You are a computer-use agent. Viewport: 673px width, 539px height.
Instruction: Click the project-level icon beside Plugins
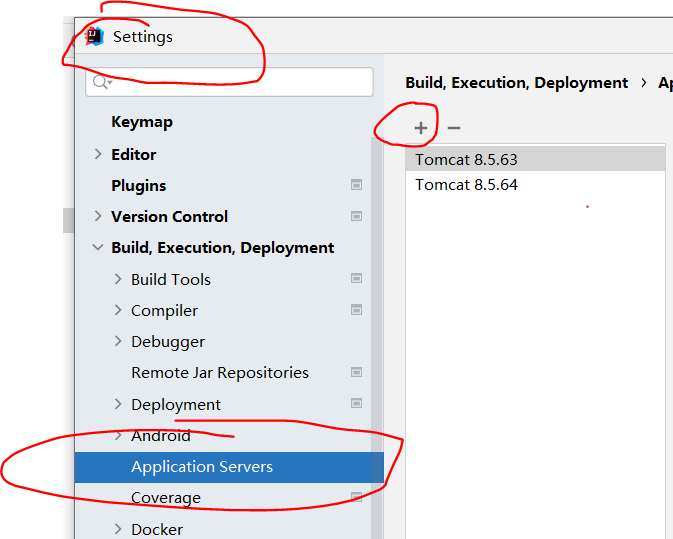pyautogui.click(x=356, y=185)
